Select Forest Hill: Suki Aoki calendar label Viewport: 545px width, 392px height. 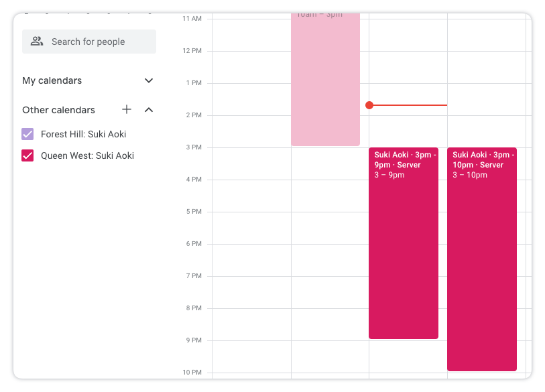(83, 134)
